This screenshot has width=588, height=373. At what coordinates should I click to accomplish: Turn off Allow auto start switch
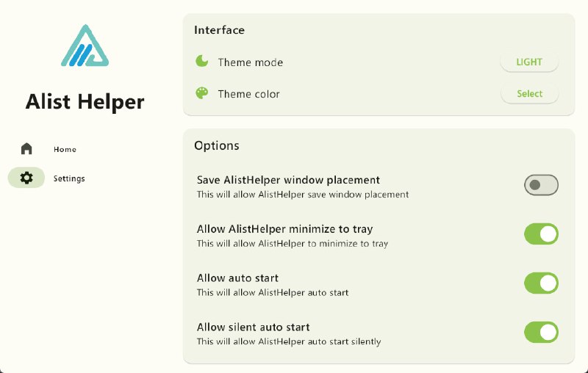click(x=541, y=283)
